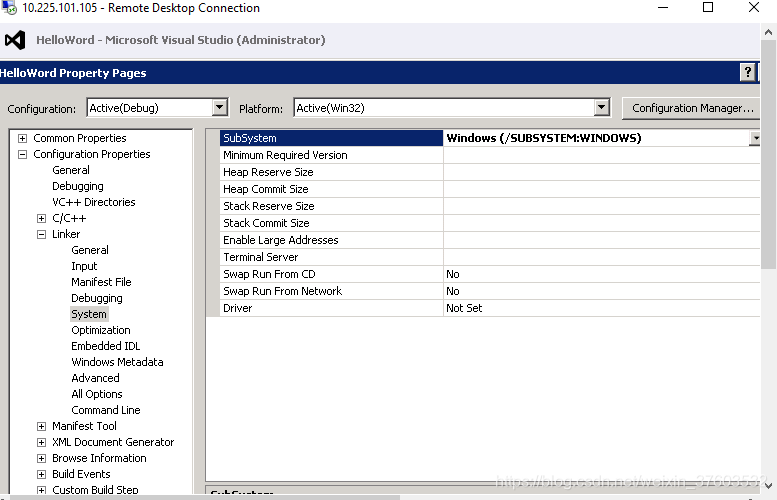Open the Platform dropdown

(x=601, y=108)
